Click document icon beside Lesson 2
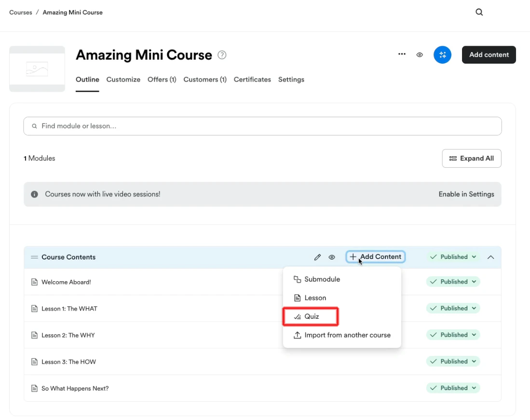Screen dimensions: 530x420 [34, 335]
